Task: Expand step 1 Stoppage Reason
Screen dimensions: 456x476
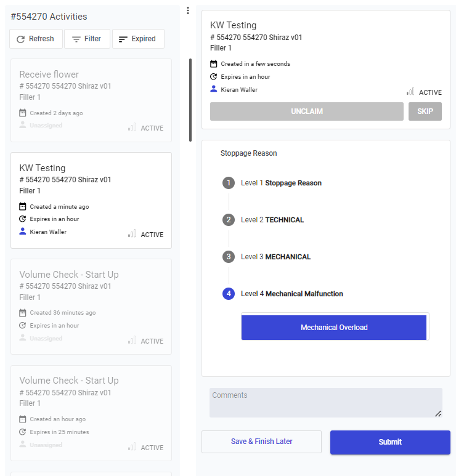Action: click(x=229, y=183)
